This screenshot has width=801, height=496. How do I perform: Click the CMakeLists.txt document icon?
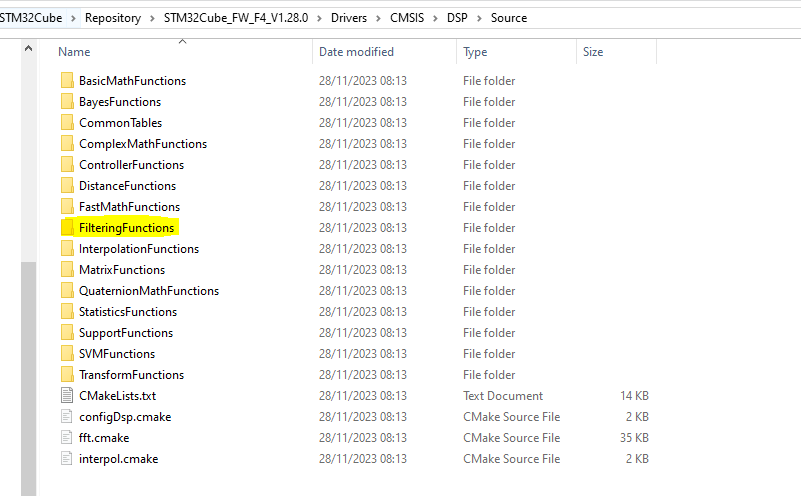[x=67, y=395]
